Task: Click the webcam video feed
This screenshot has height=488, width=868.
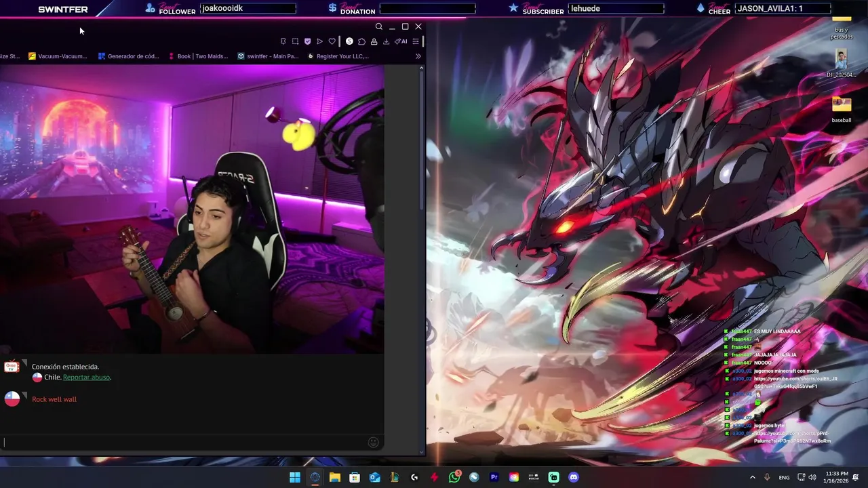Action: point(192,209)
